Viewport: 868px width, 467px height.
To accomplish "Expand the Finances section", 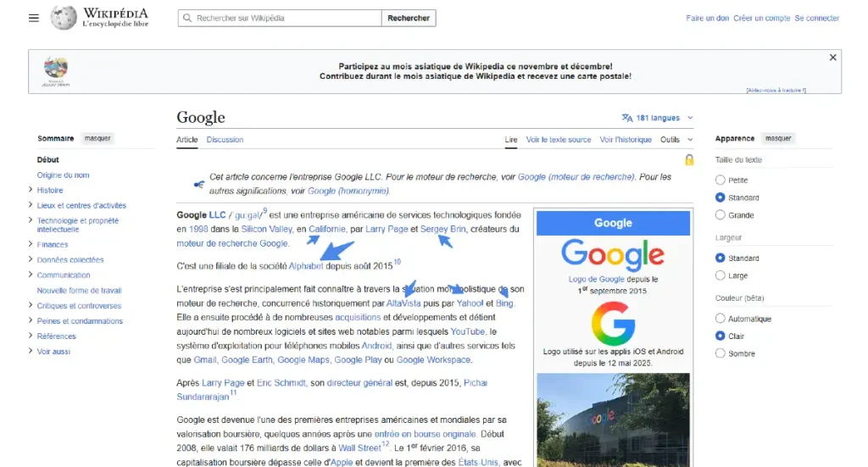I will click(31, 244).
